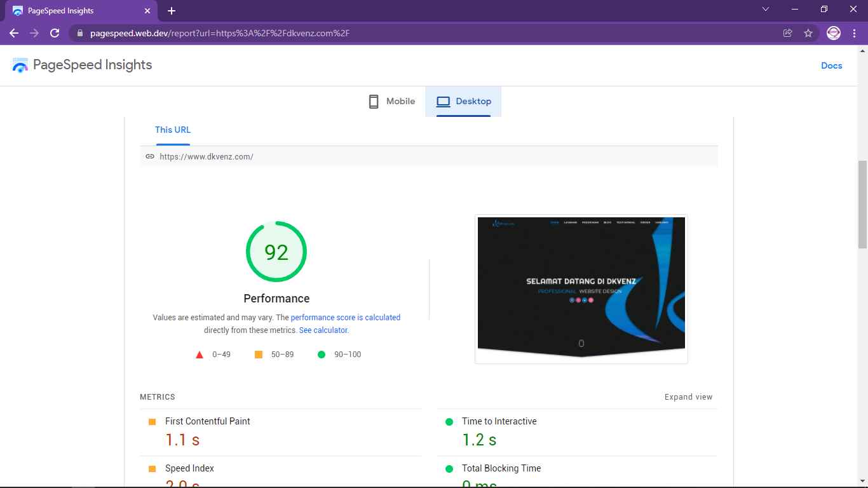The image size is (868, 488).
Task: Click the METRICS section heading
Action: point(158,397)
